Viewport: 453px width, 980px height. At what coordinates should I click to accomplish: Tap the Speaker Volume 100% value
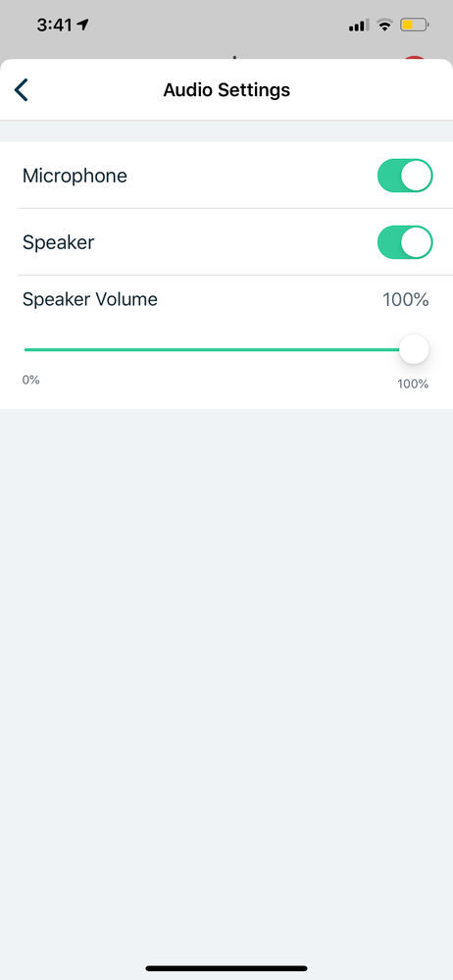point(406,300)
